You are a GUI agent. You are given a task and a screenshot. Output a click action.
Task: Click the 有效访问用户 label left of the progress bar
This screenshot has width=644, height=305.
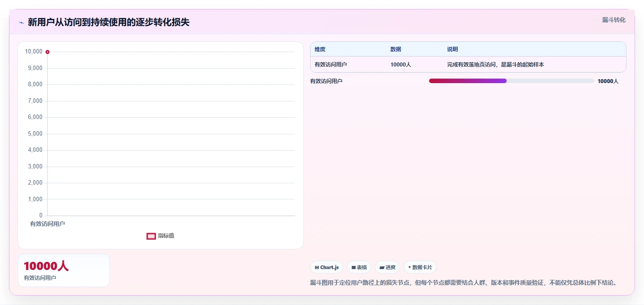(326, 81)
